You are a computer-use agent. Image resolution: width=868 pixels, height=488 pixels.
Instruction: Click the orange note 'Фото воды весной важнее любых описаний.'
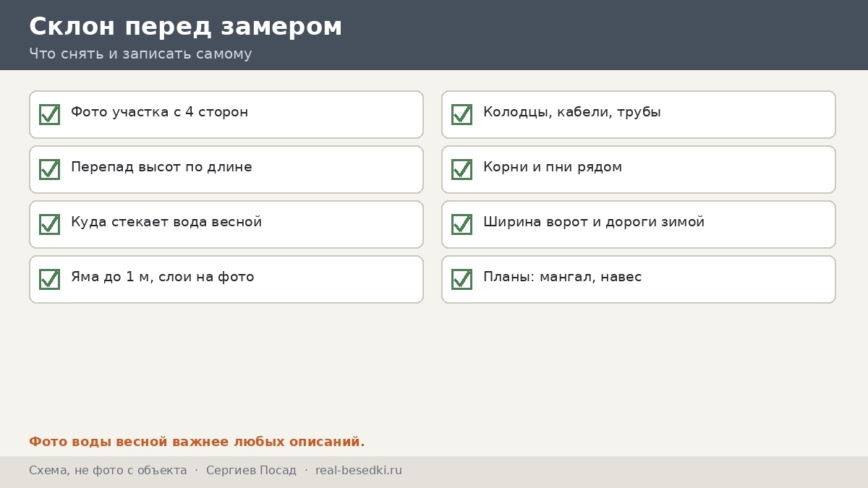pos(197,442)
